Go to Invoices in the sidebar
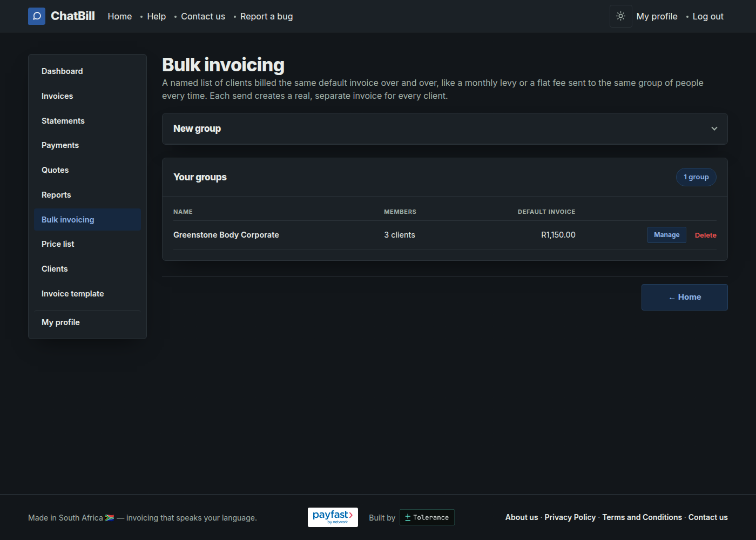756x540 pixels. (87, 96)
